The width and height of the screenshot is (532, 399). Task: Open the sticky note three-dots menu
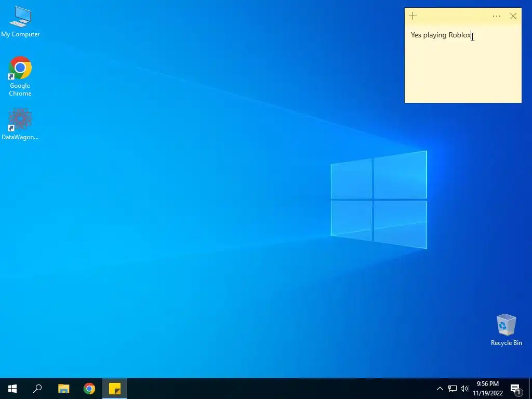[x=496, y=16]
